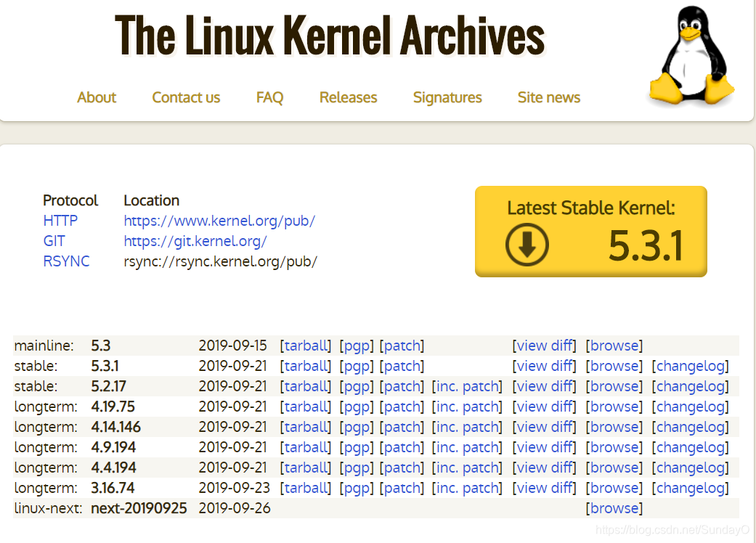
Task: Download tarball for longterm 4.14.146
Action: (x=306, y=426)
